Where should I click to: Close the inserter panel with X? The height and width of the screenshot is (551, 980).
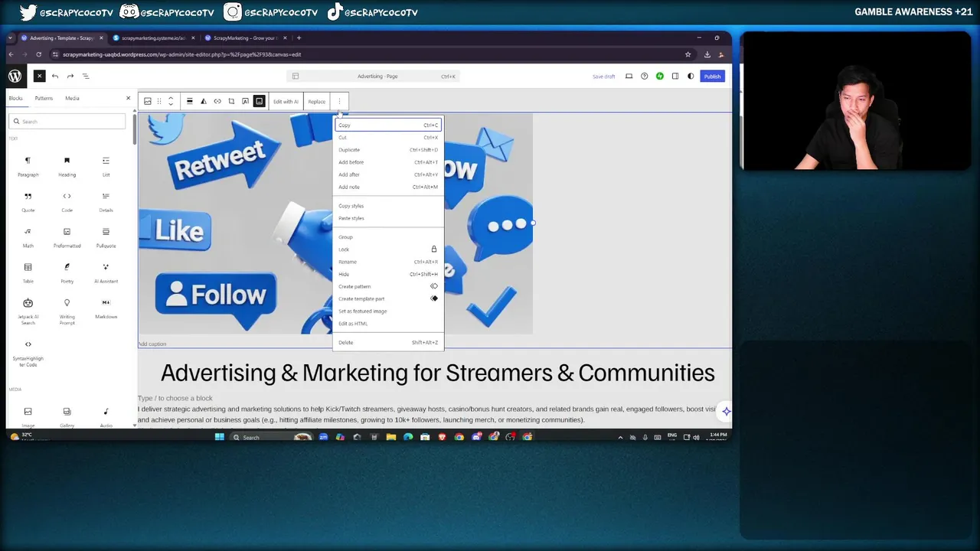click(128, 98)
